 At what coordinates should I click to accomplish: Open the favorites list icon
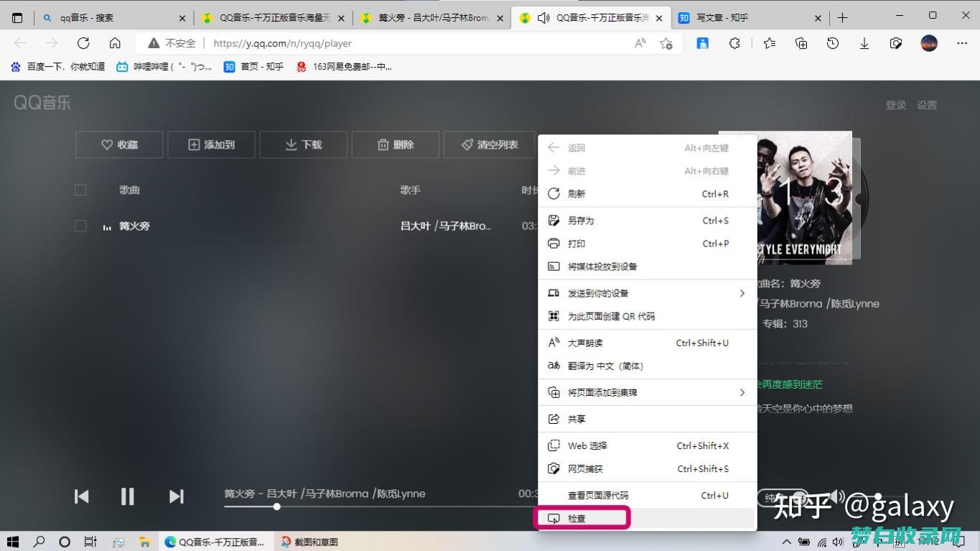click(x=770, y=43)
